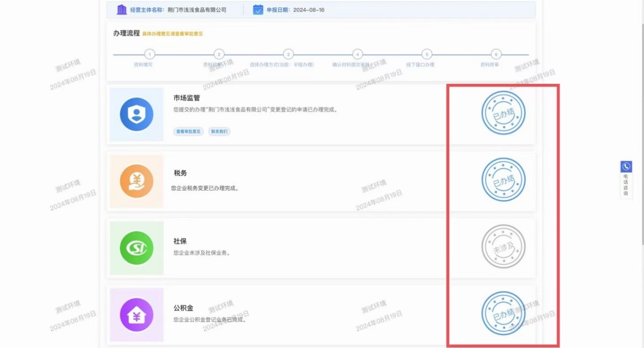Click the gray 未涉及 stamp in 社保 row
The height and width of the screenshot is (348, 644).
click(x=503, y=247)
